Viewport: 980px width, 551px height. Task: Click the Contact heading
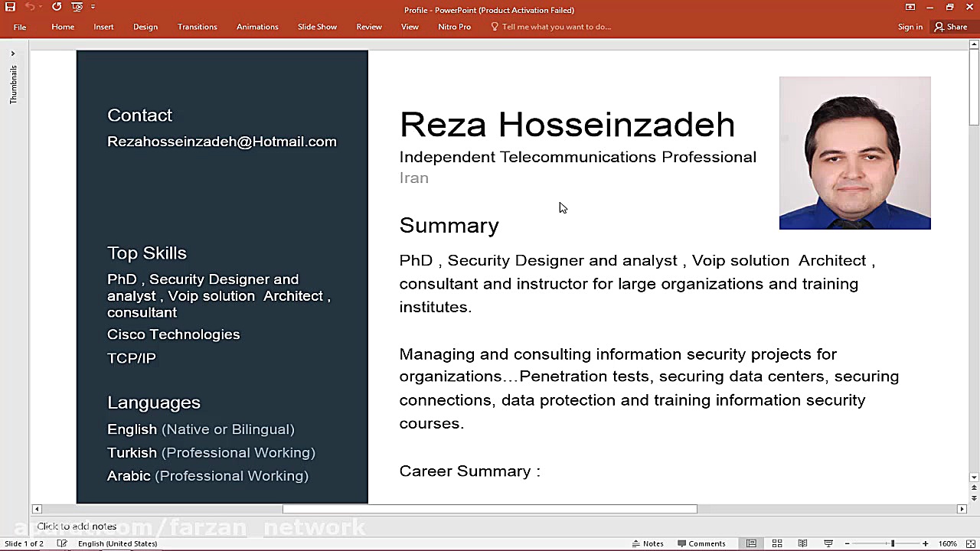pos(139,115)
